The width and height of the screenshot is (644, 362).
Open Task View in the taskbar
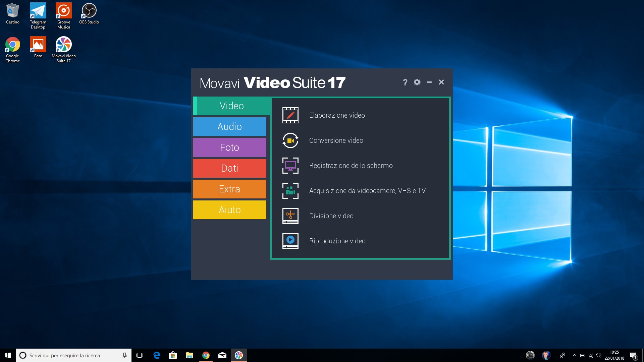coord(140,355)
